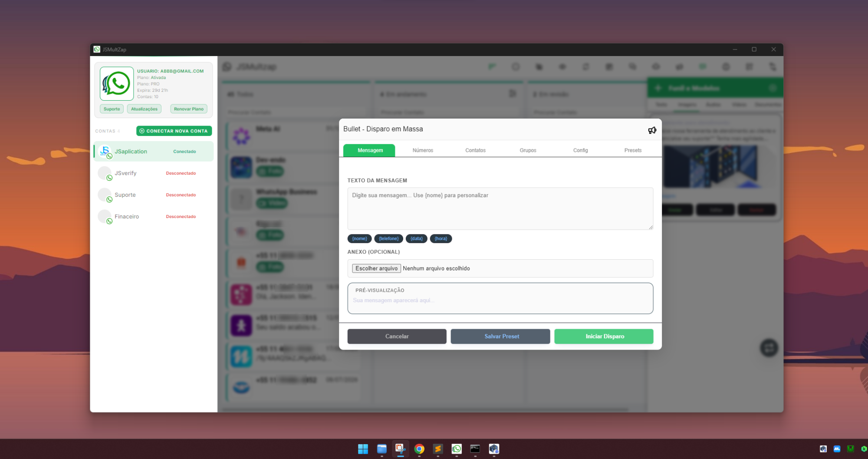Open the Contatos tab
Viewport: 868px width, 459px height.
click(475, 150)
